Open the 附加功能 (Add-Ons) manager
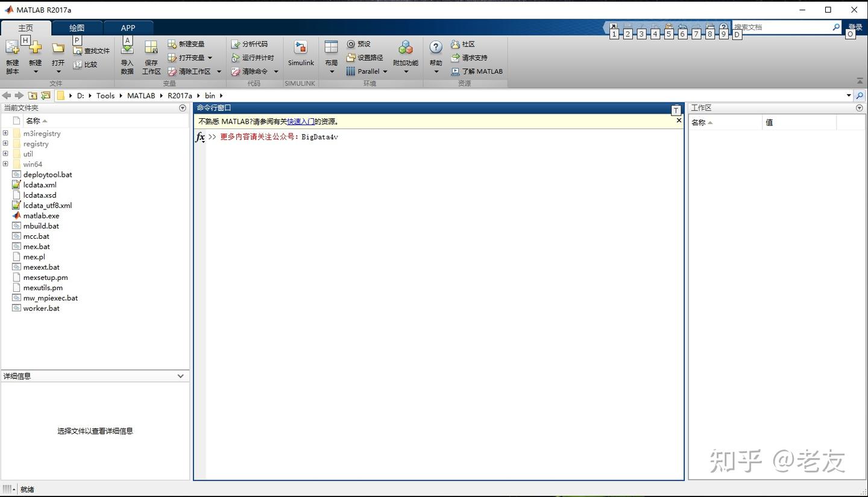 point(405,53)
